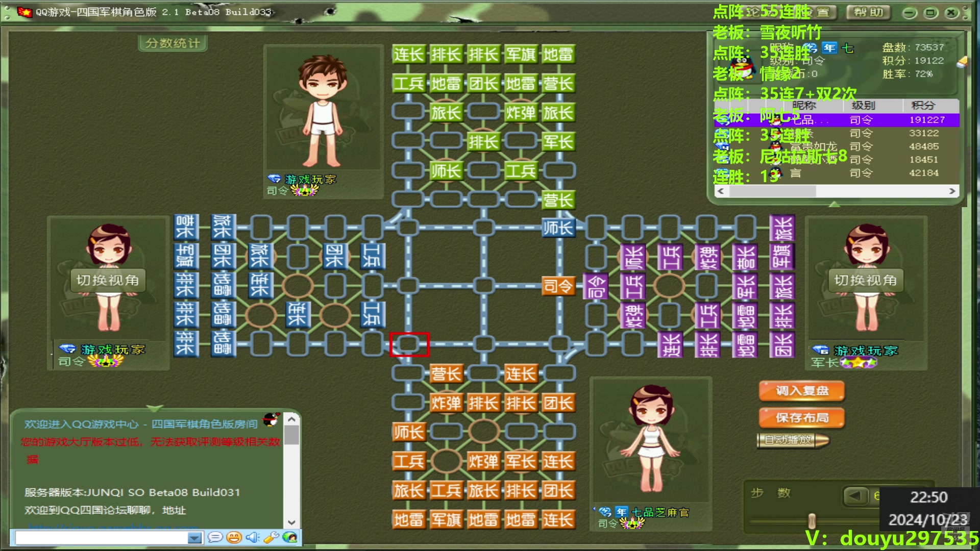Select the orange 军旗 piece
The height and width of the screenshot is (551, 980).
coord(446,520)
